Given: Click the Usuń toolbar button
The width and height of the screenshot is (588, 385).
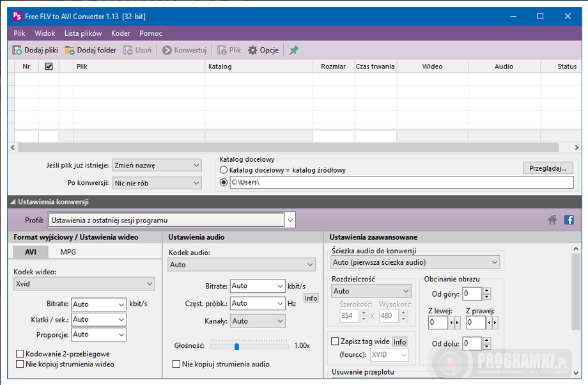Looking at the screenshot, I should pos(137,51).
